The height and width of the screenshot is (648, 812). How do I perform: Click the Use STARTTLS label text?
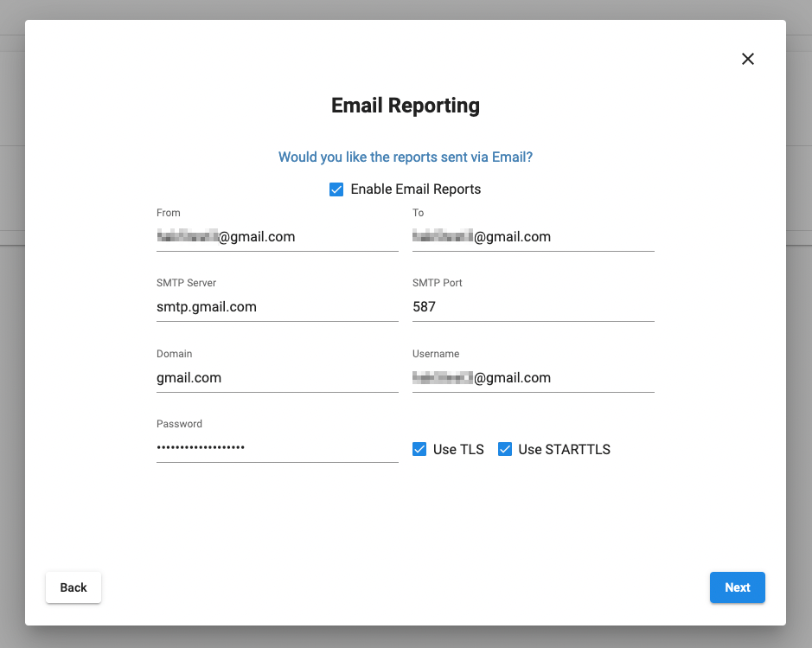pyautogui.click(x=564, y=450)
